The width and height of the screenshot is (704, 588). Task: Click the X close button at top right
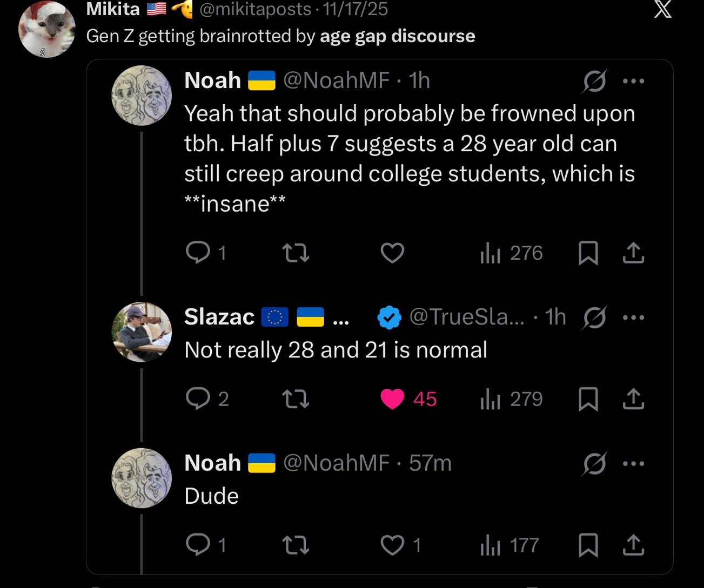(x=663, y=10)
